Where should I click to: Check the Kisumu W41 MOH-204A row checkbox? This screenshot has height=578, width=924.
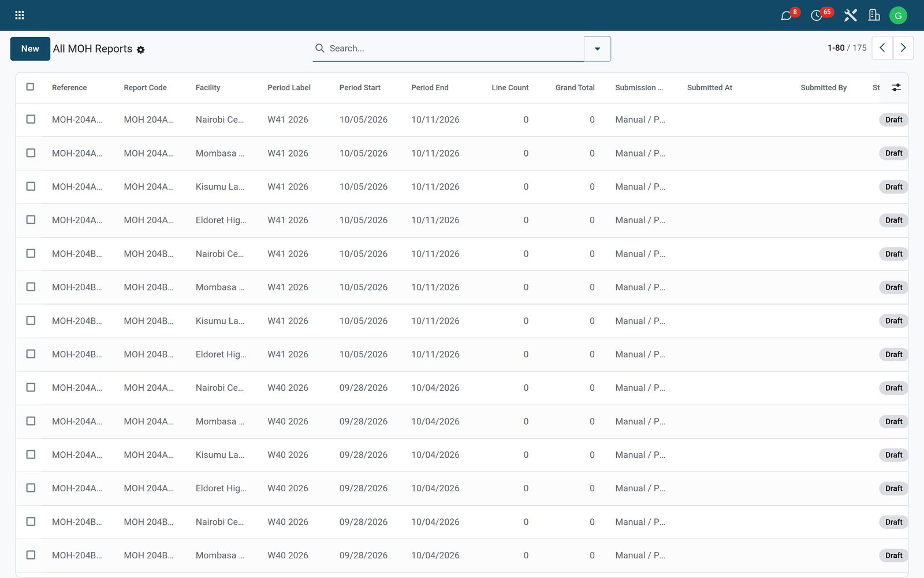pyautogui.click(x=31, y=186)
